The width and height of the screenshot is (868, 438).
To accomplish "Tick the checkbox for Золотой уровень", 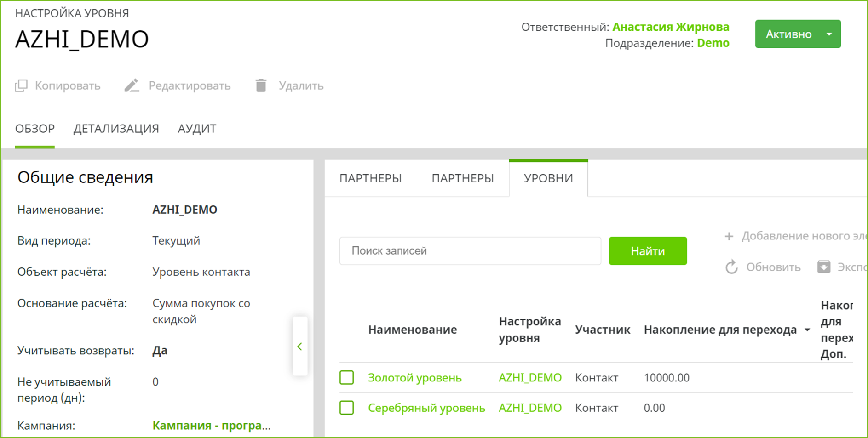I will [347, 378].
